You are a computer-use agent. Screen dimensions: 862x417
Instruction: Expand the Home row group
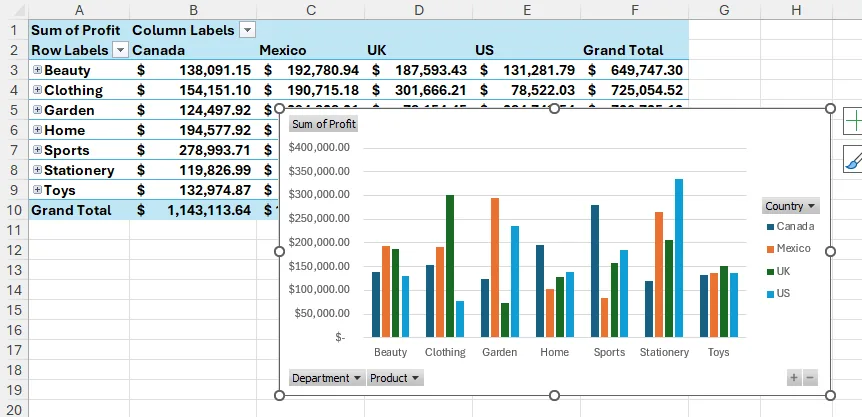point(37,130)
